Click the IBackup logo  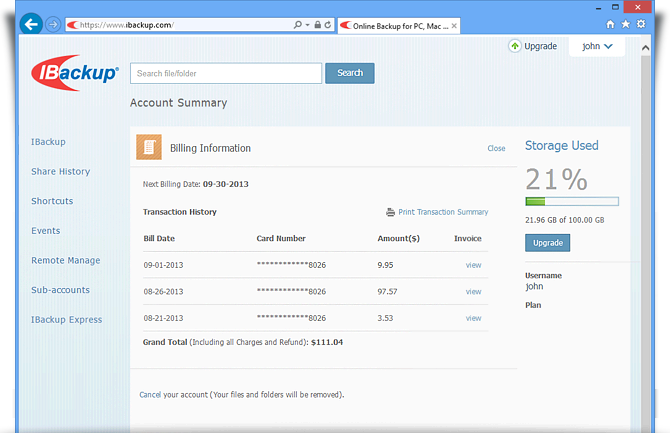pos(75,73)
